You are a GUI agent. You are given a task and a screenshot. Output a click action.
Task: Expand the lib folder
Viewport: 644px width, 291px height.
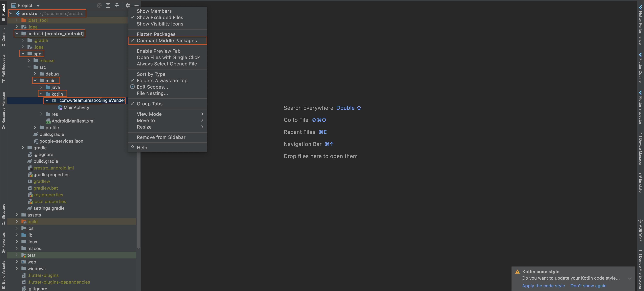17,235
